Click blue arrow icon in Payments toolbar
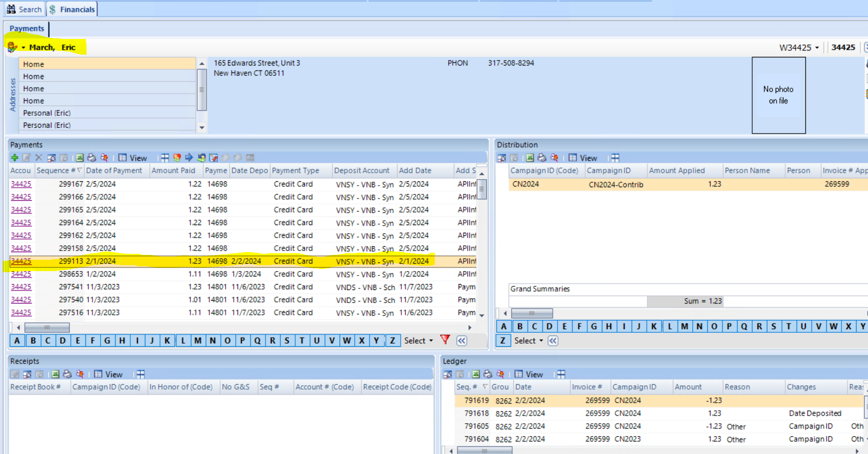The image size is (868, 454). [189, 157]
